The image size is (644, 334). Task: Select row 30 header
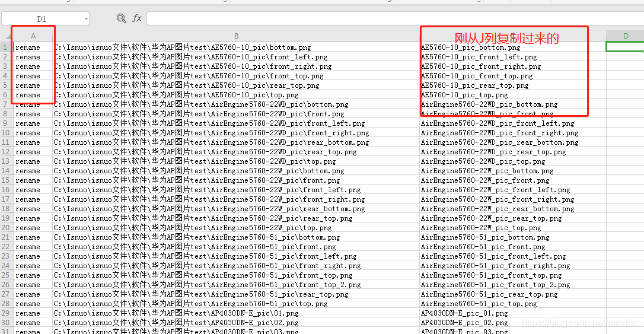[7, 323]
